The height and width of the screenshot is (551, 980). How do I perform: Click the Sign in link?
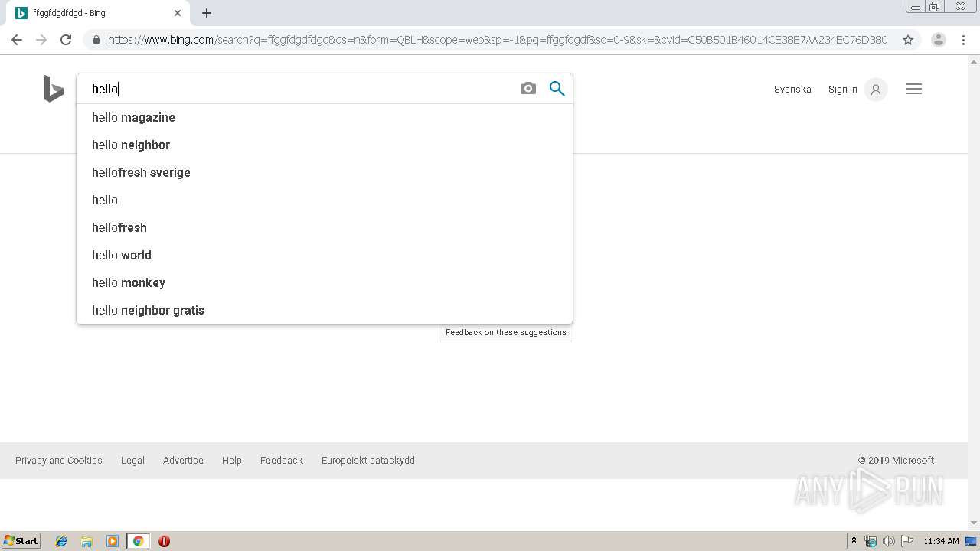tap(842, 90)
